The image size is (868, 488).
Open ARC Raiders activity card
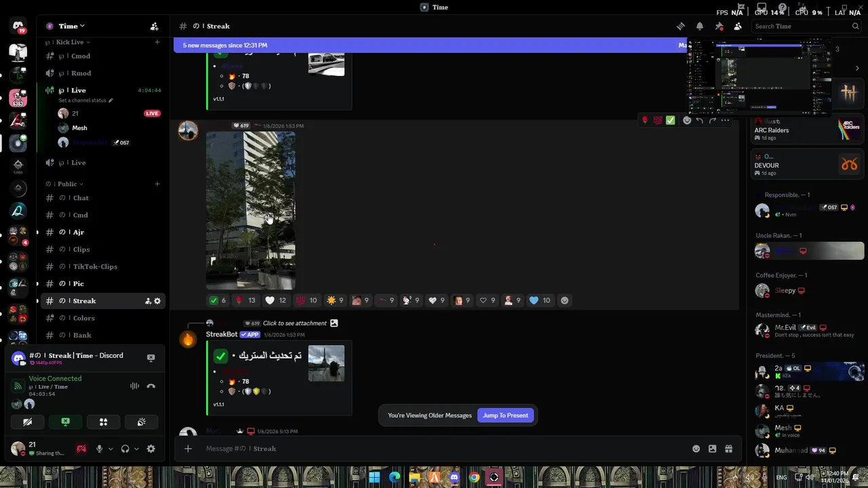807,129
